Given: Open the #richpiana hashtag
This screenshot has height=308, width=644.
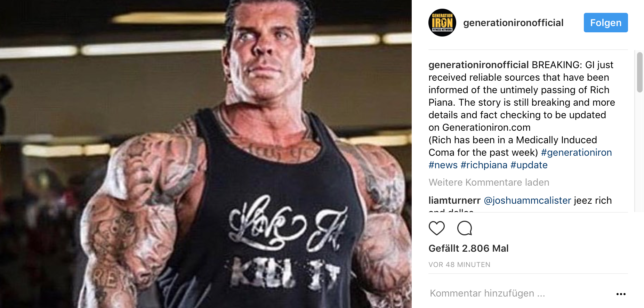Looking at the screenshot, I should [484, 165].
